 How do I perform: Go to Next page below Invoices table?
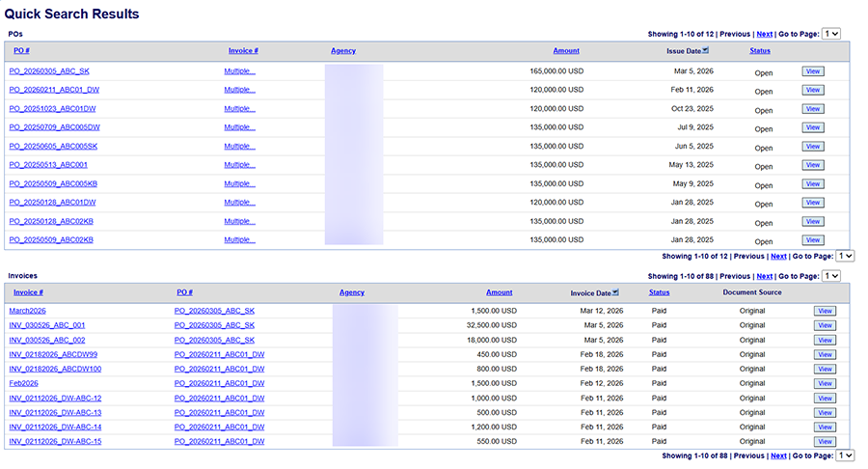pos(778,455)
